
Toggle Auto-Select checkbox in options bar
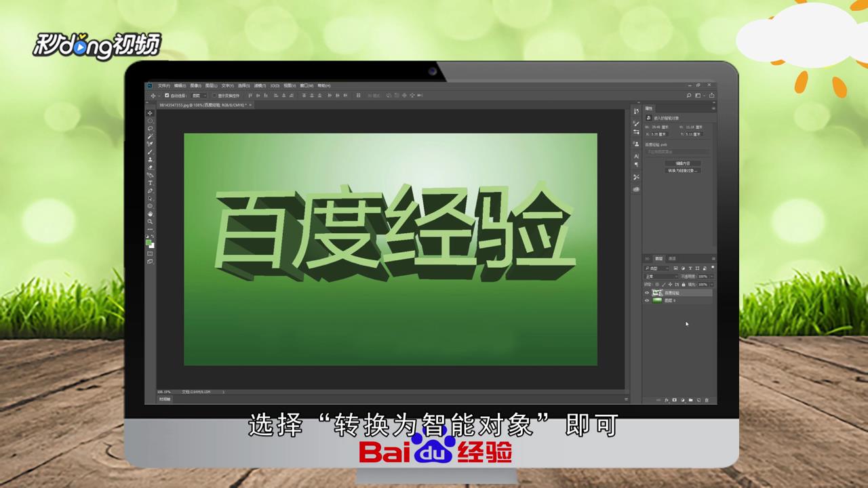(167, 96)
